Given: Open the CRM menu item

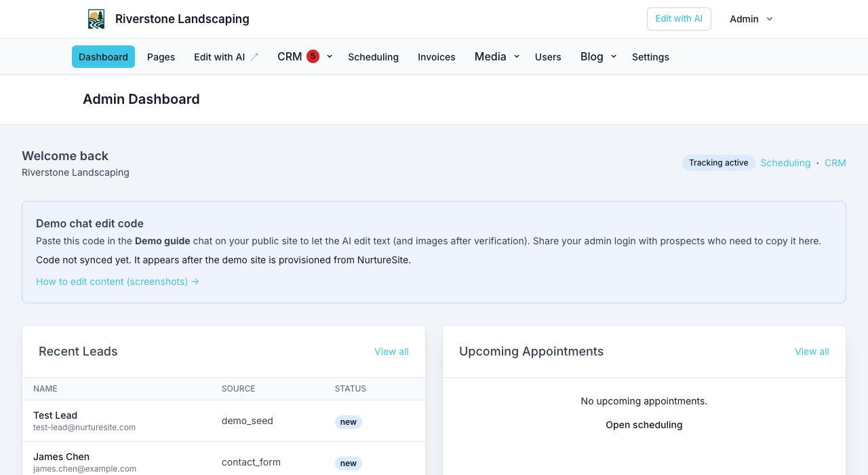Looking at the screenshot, I should click(x=290, y=56).
